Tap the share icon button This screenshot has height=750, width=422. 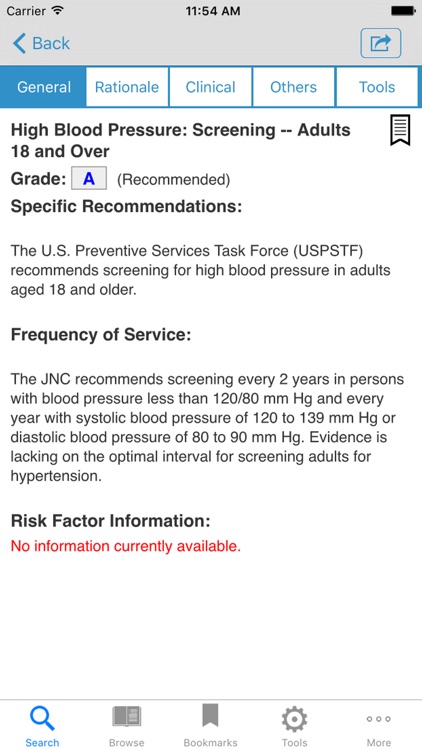point(380,43)
